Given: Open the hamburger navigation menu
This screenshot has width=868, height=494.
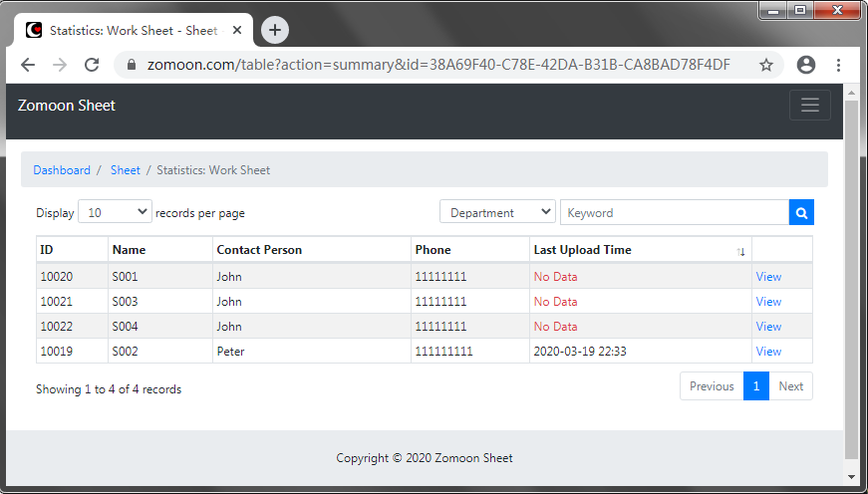Looking at the screenshot, I should tap(809, 106).
